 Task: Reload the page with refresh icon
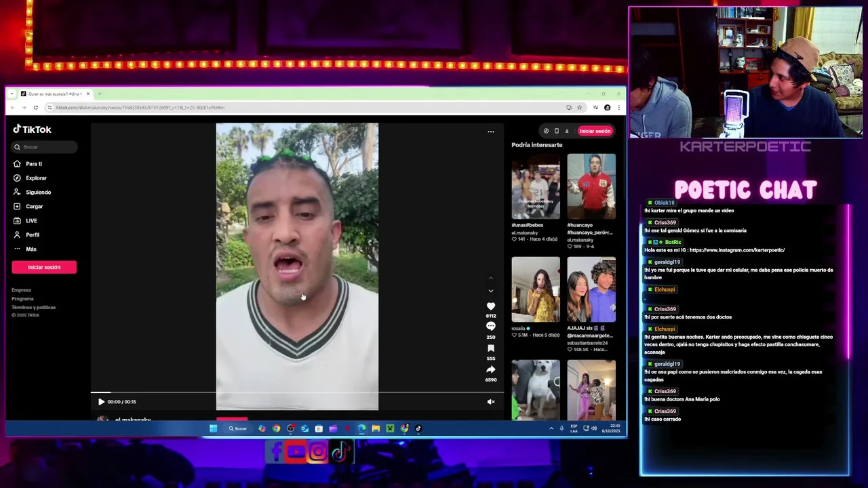click(35, 108)
